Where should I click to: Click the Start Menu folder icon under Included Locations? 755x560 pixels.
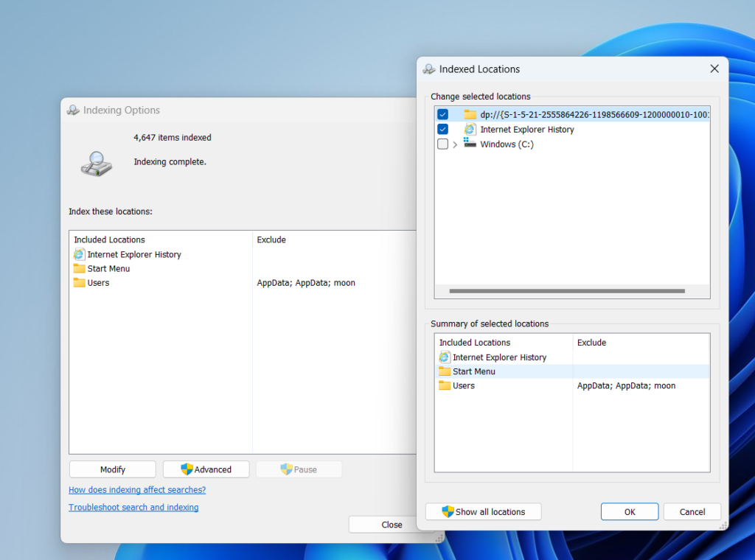pyautogui.click(x=79, y=268)
